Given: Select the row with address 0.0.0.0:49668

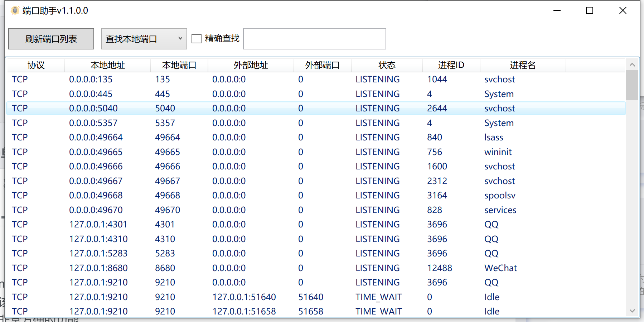Looking at the screenshot, I should tap(316, 195).
